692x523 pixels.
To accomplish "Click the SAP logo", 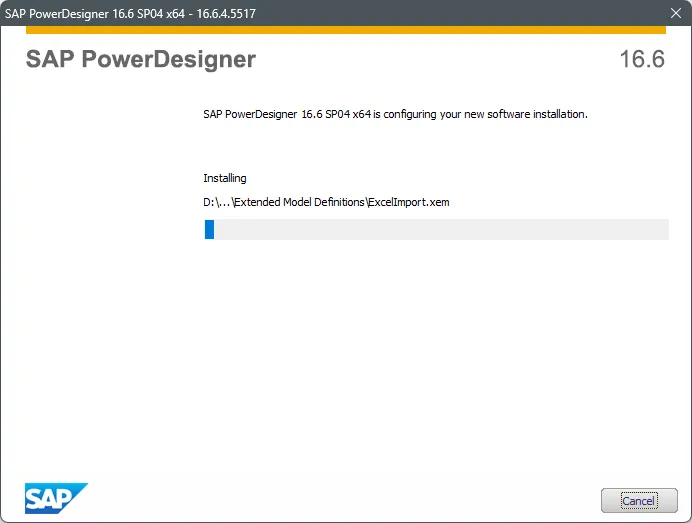I will tap(56, 498).
